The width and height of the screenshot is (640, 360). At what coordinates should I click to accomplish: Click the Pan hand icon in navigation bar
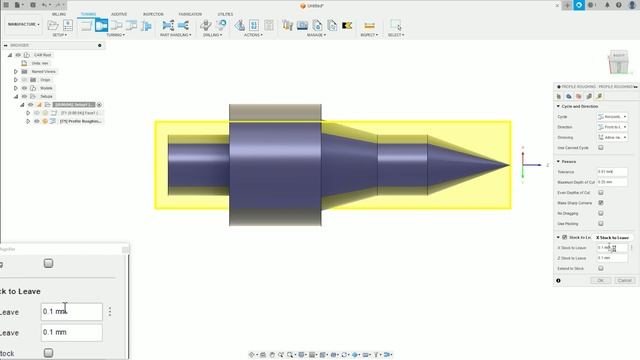tap(272, 355)
